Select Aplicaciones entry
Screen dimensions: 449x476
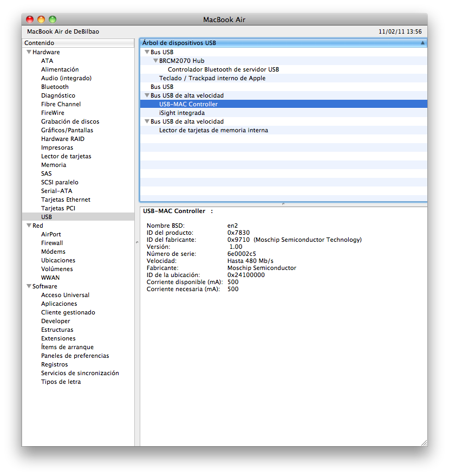coord(59,304)
